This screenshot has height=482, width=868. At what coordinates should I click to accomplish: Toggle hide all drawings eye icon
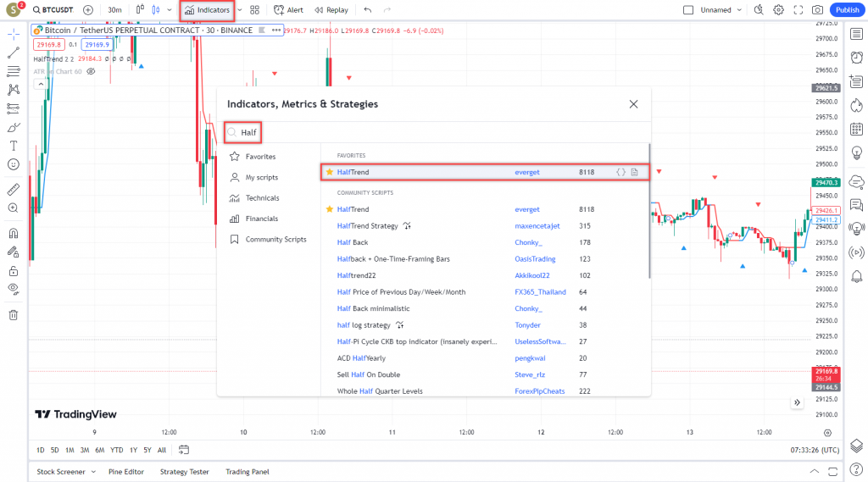pyautogui.click(x=14, y=289)
